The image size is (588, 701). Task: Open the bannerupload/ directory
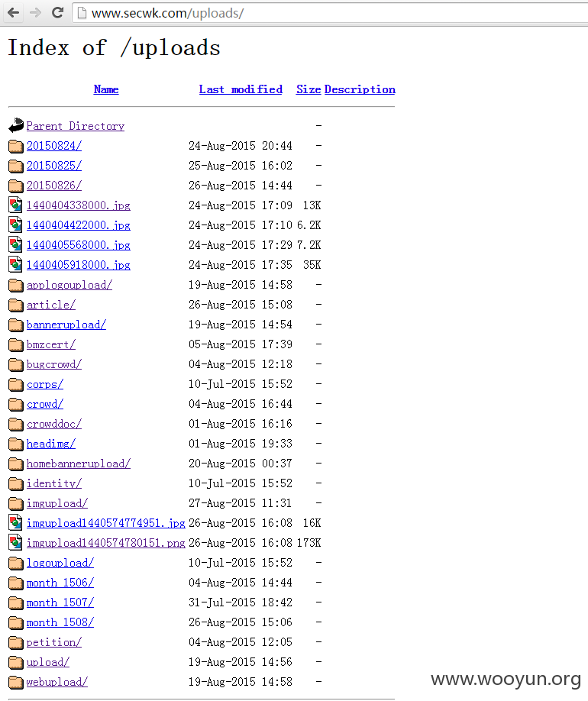66,325
